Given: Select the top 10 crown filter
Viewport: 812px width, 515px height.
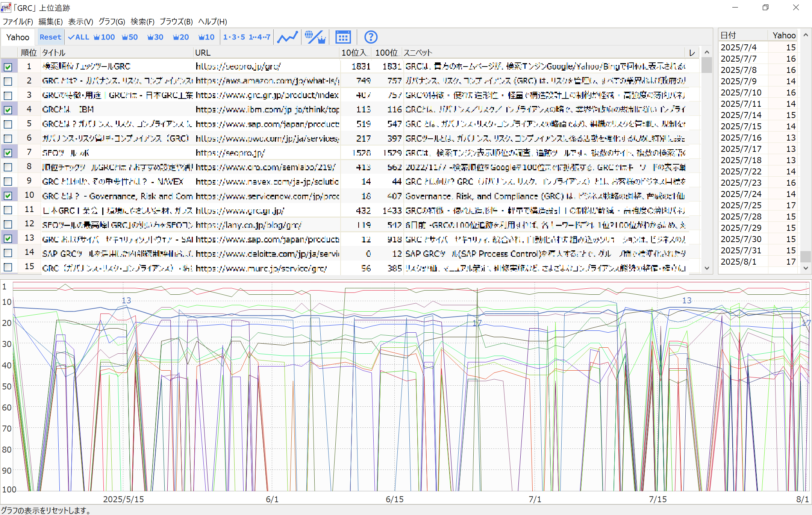Looking at the screenshot, I should (206, 37).
